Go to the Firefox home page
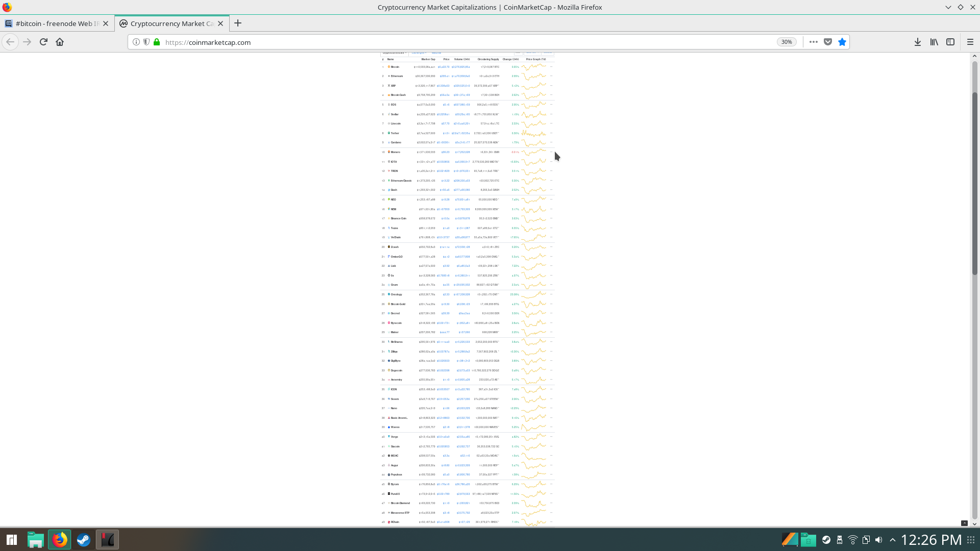The height and width of the screenshot is (551, 980). [x=60, y=42]
